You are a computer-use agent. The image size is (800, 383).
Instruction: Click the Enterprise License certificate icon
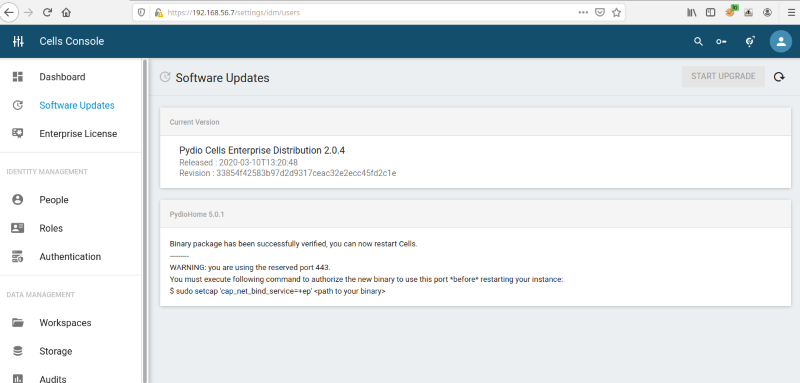(18, 134)
